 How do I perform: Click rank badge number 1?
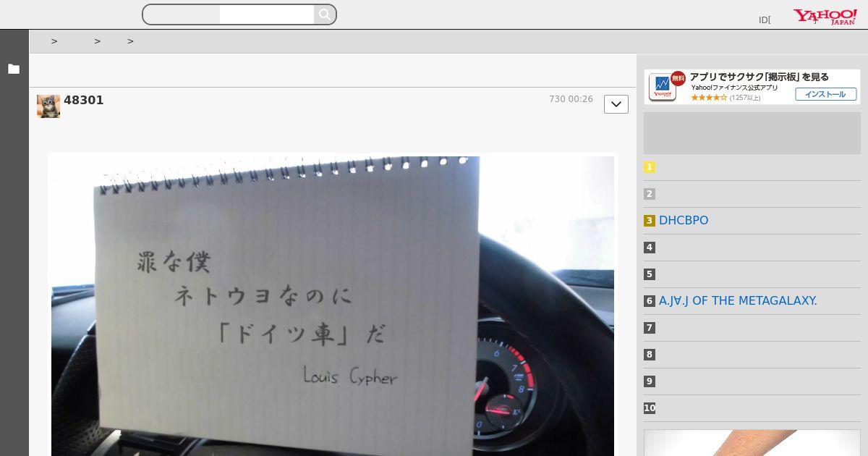click(650, 167)
